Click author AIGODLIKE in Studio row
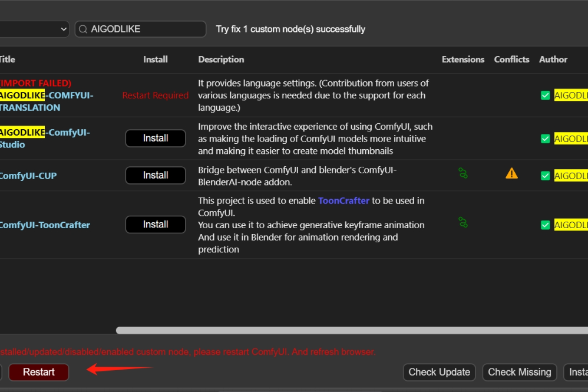The width and height of the screenshot is (588, 392). [571, 139]
